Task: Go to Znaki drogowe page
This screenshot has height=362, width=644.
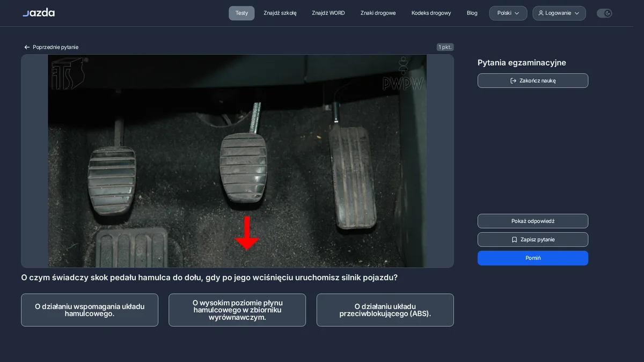Action: 378,13
